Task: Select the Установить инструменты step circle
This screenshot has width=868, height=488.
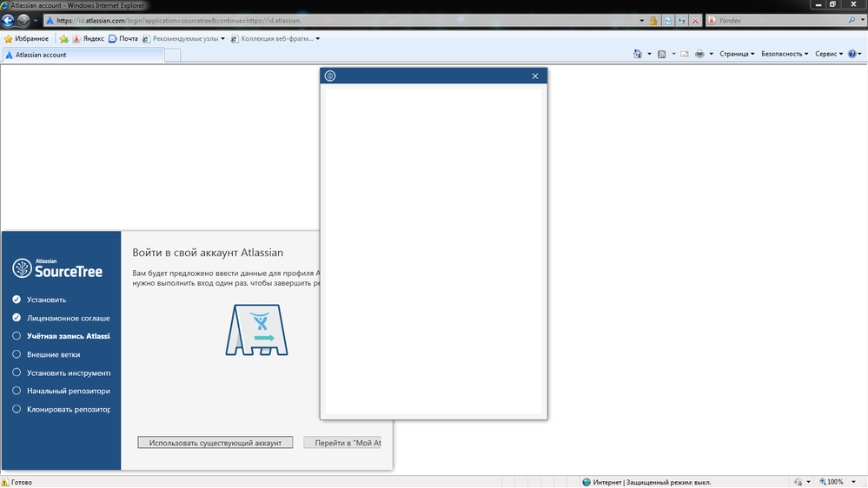Action: click(x=17, y=373)
